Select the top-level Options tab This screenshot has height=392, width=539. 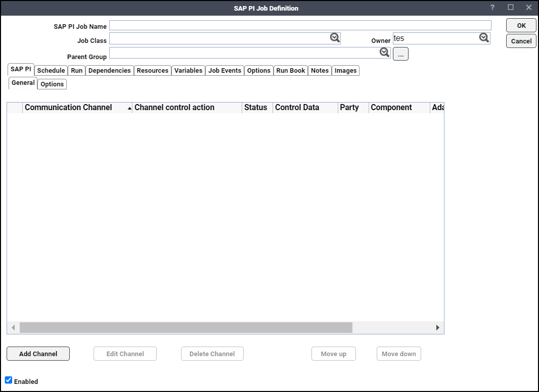tap(259, 70)
